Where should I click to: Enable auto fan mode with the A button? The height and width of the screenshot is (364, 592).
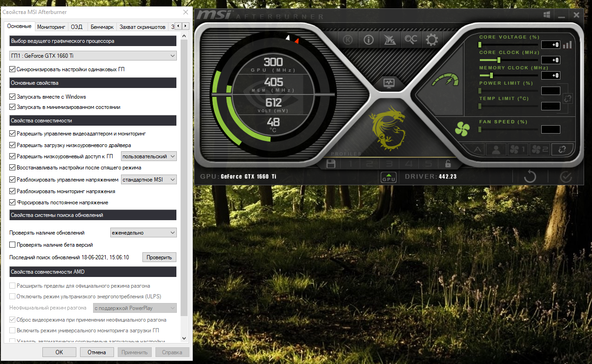tap(477, 149)
